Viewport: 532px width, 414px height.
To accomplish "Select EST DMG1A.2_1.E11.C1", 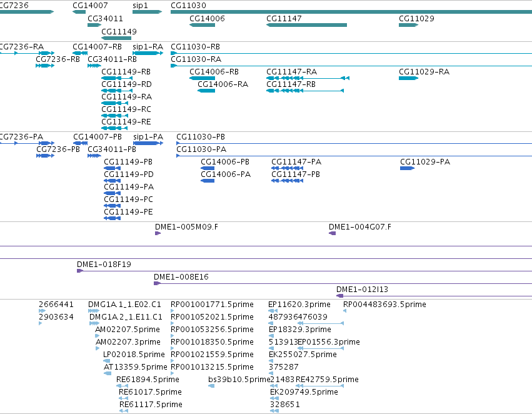I will coord(94,323).
